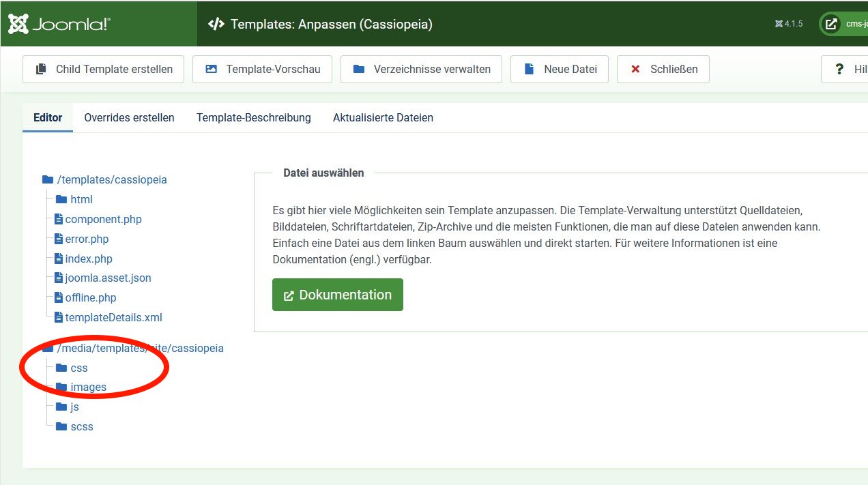Click the Joomla version 4.1.5 indicator
Screen dimensions: 868x485
tap(789, 24)
